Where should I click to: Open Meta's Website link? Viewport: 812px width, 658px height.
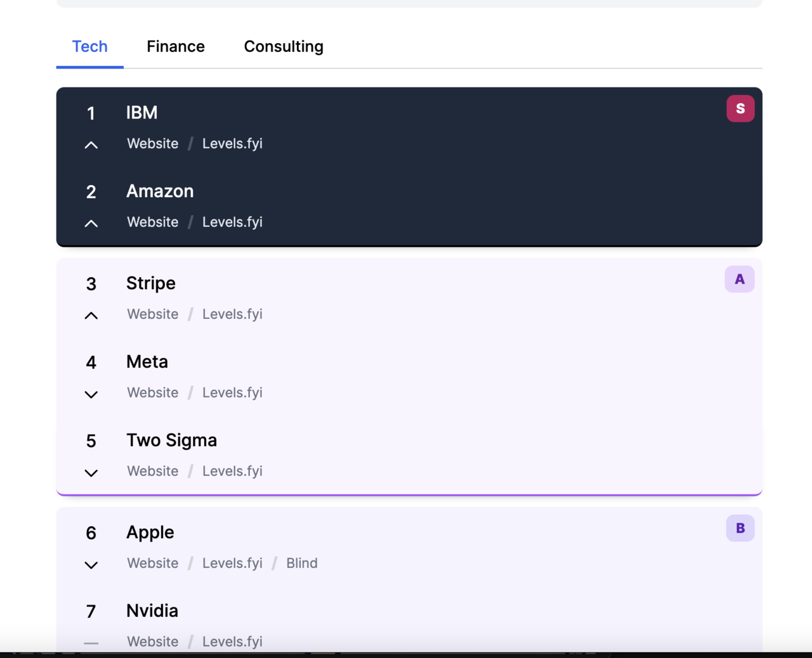(x=153, y=392)
